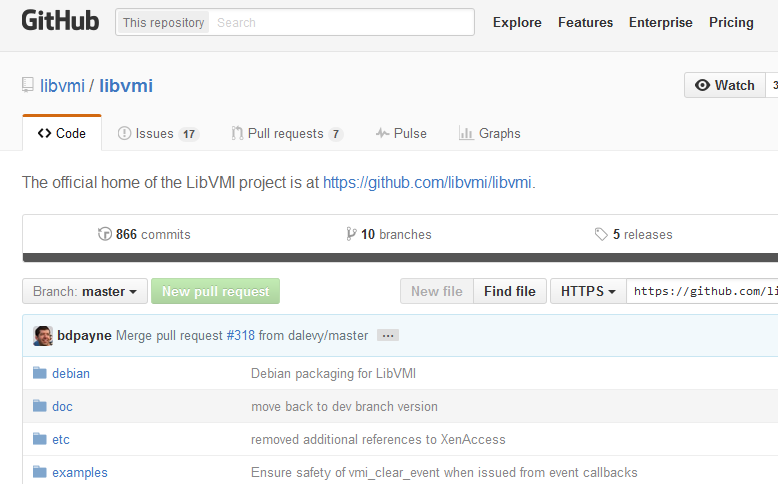This screenshot has width=778, height=484.
Task: Switch to the Code tab
Action: point(62,133)
